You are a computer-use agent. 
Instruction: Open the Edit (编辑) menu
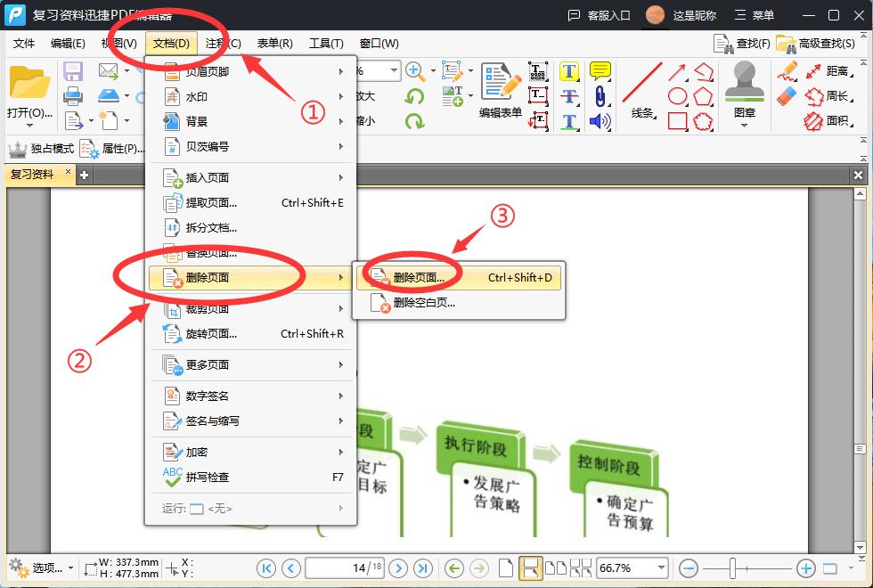click(68, 44)
